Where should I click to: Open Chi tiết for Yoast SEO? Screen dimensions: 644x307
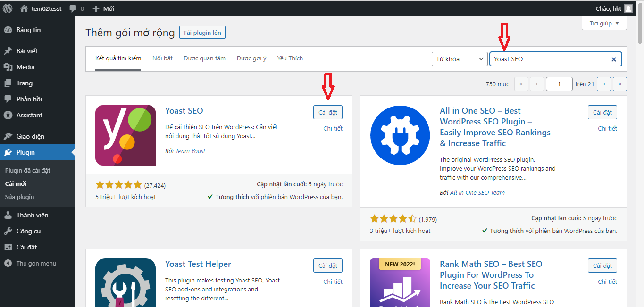[333, 128]
